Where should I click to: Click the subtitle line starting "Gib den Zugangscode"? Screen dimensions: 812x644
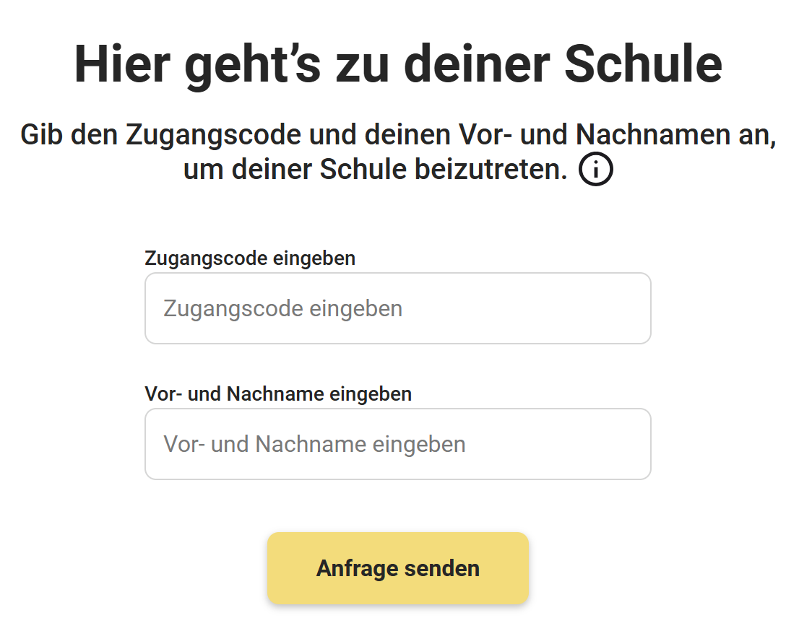pyautogui.click(x=398, y=135)
